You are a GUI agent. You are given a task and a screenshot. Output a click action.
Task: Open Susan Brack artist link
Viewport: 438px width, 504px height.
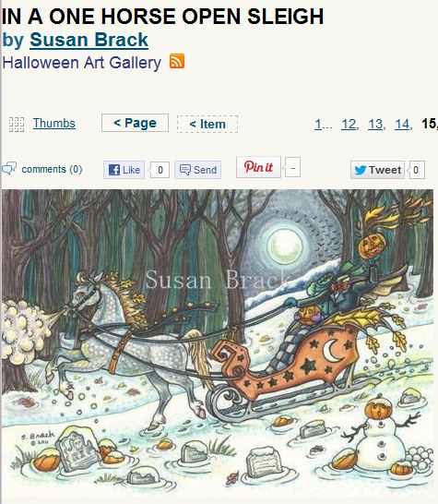[x=89, y=40]
